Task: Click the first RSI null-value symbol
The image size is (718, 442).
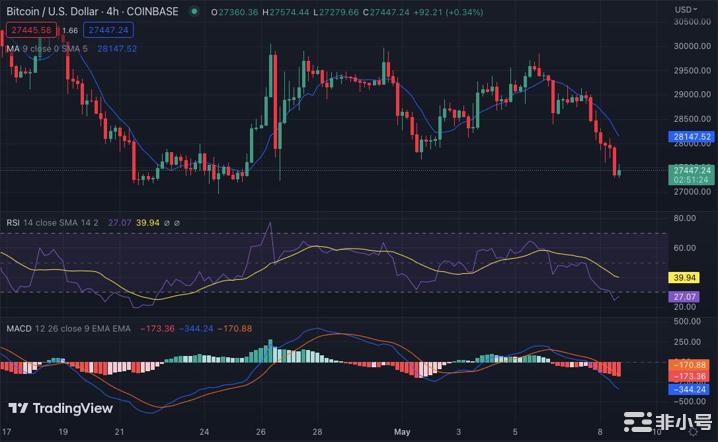Action: (x=167, y=222)
